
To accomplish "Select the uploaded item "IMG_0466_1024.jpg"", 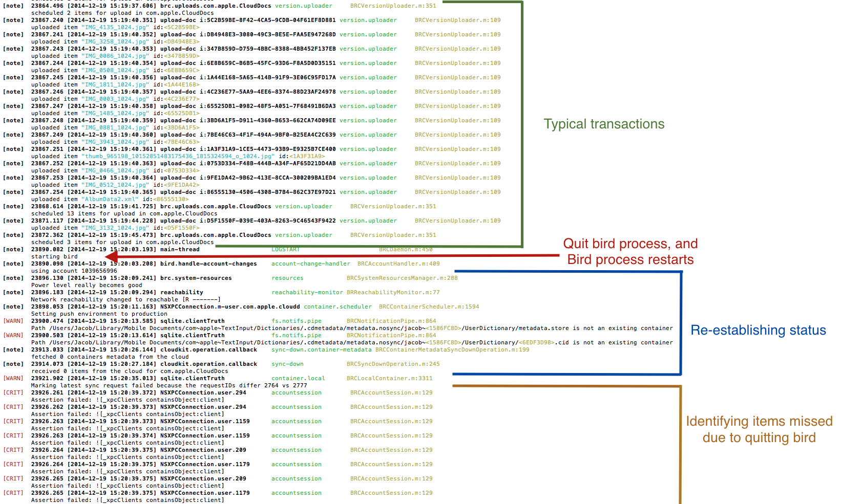I will 115,171.
